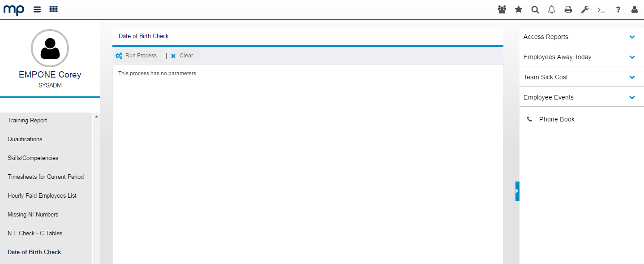Open favorites star icon
The height and width of the screenshot is (264, 644).
pyautogui.click(x=519, y=9)
